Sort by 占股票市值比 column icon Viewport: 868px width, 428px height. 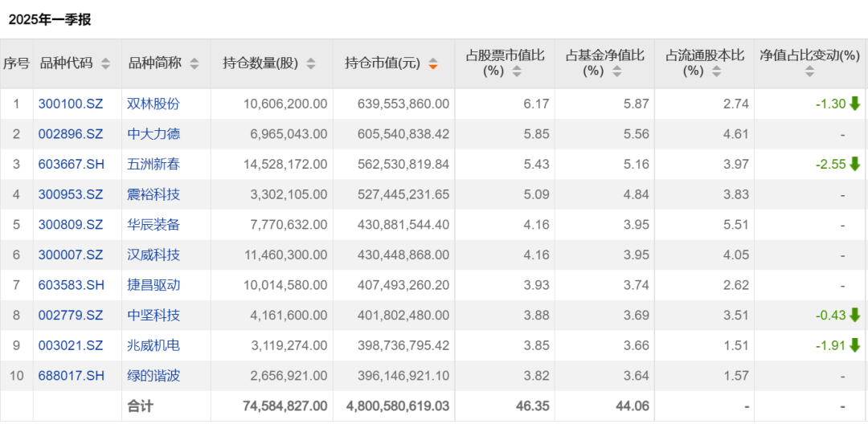[x=517, y=71]
